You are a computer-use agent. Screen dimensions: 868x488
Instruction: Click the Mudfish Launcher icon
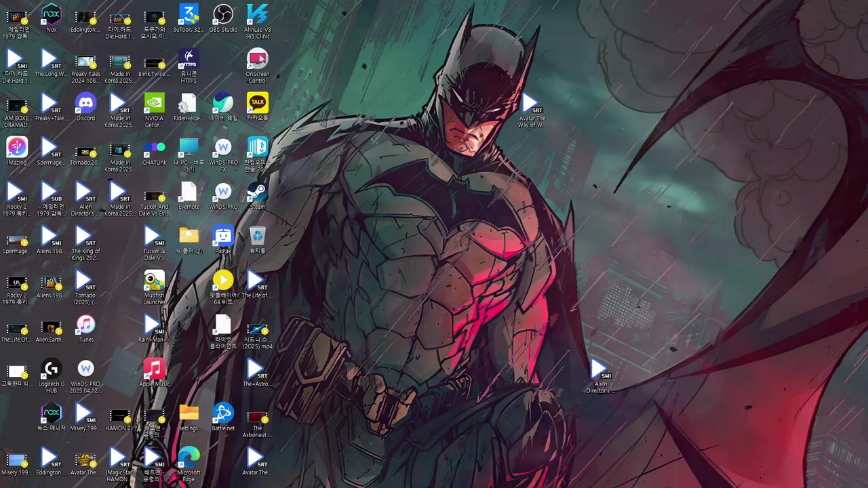155,287
